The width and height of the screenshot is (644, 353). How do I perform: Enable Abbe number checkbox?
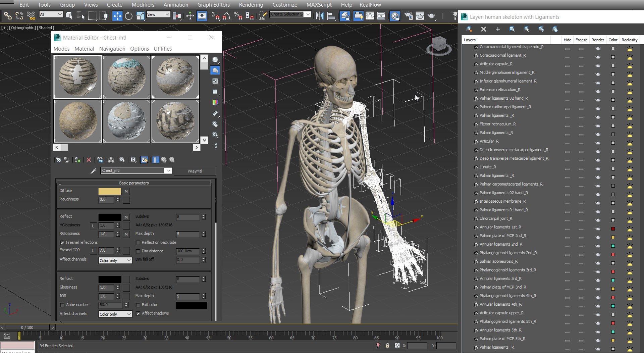pos(62,305)
